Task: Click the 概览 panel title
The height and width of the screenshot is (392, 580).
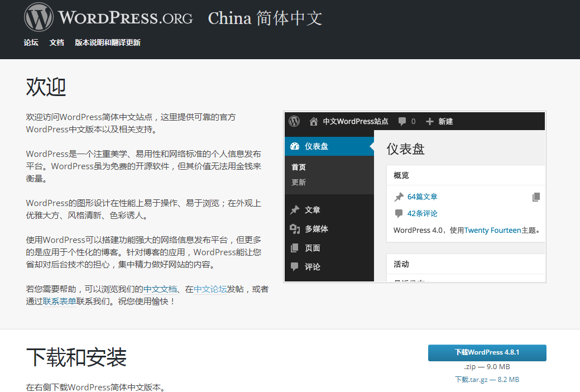Action: tap(401, 175)
